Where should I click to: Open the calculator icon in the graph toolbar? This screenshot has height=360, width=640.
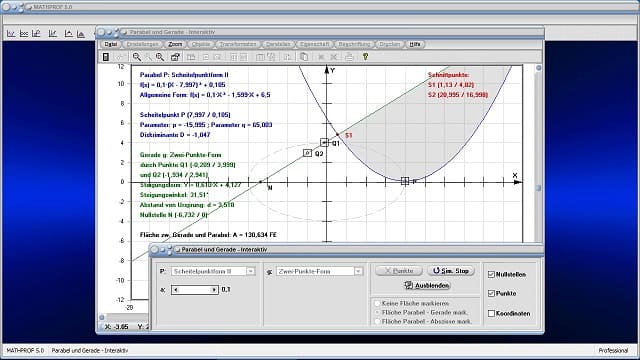point(105,57)
